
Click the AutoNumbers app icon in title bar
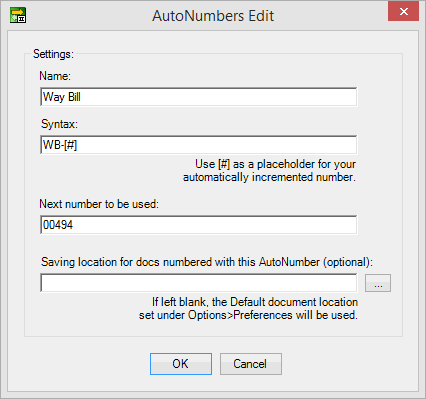click(18, 15)
